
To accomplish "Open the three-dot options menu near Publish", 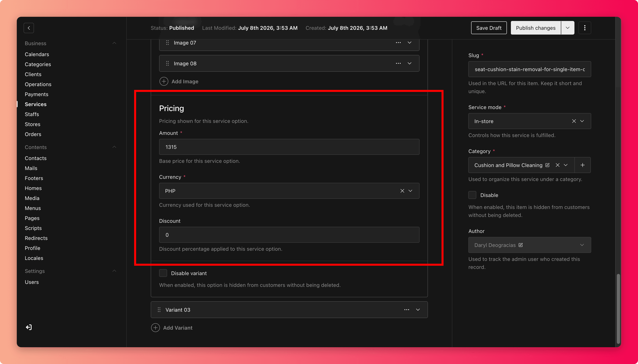I will 584,28.
